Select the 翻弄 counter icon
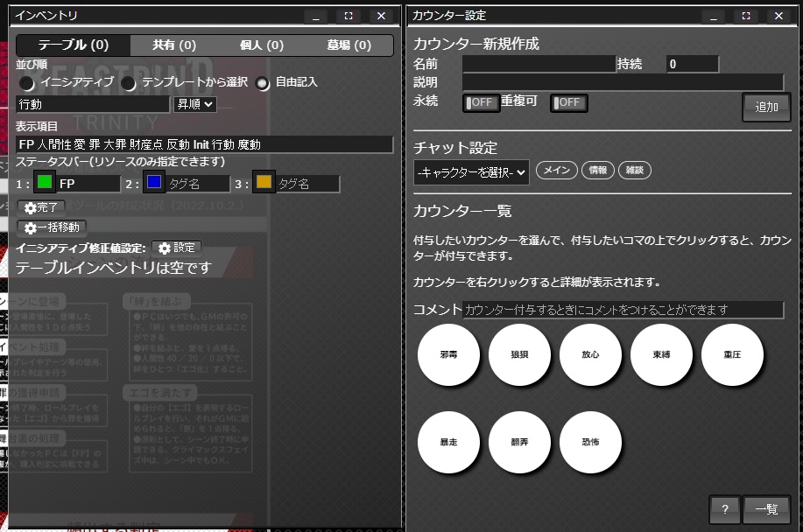The width and height of the screenshot is (803, 532). (x=519, y=443)
